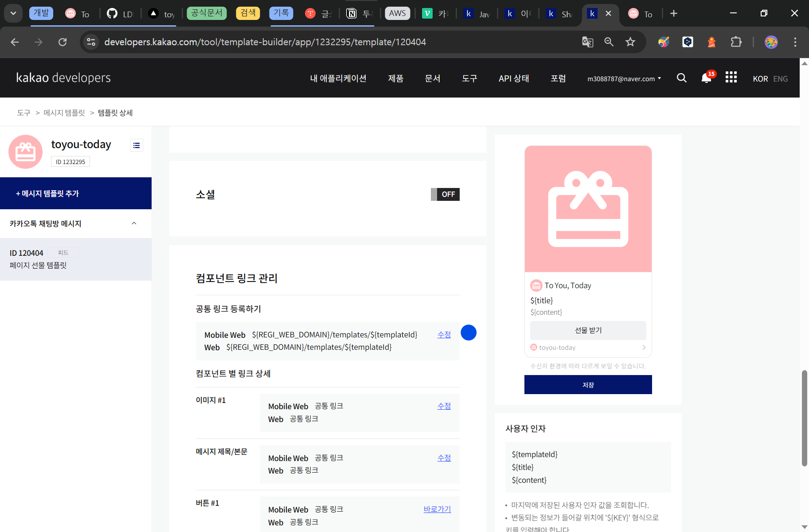The height and width of the screenshot is (532, 809).
Task: Switch to the Notion tab
Action: (360, 14)
